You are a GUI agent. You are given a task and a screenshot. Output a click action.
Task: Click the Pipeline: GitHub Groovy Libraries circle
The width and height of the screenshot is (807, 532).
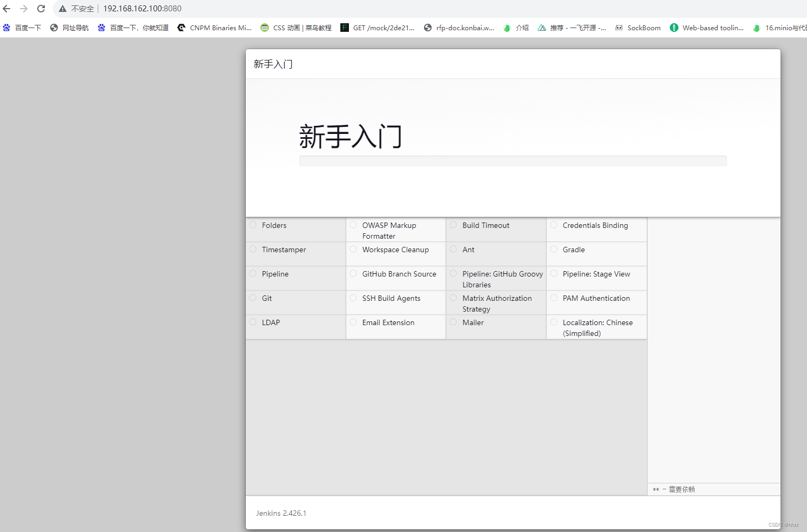pos(453,273)
